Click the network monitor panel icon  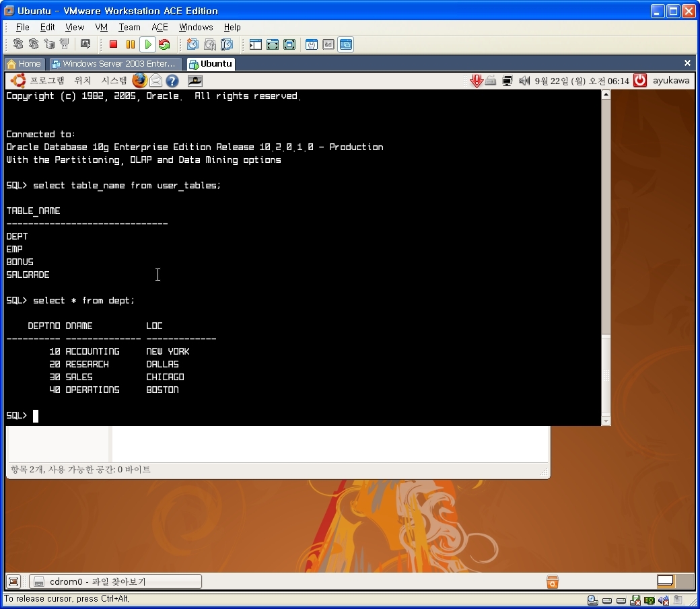pyautogui.click(x=507, y=81)
